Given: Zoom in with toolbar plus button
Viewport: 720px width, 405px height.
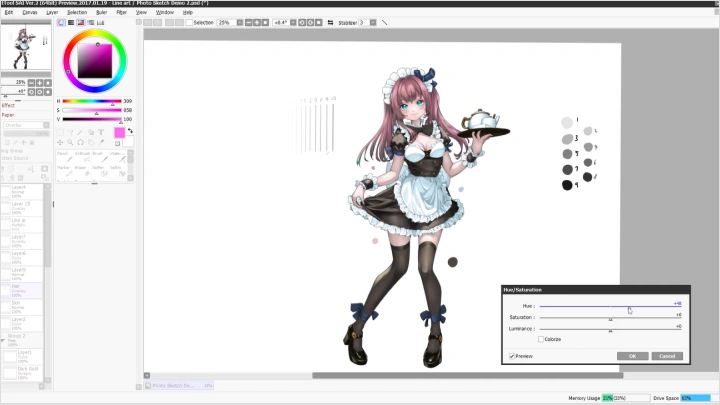Looking at the screenshot, I should 257,22.
